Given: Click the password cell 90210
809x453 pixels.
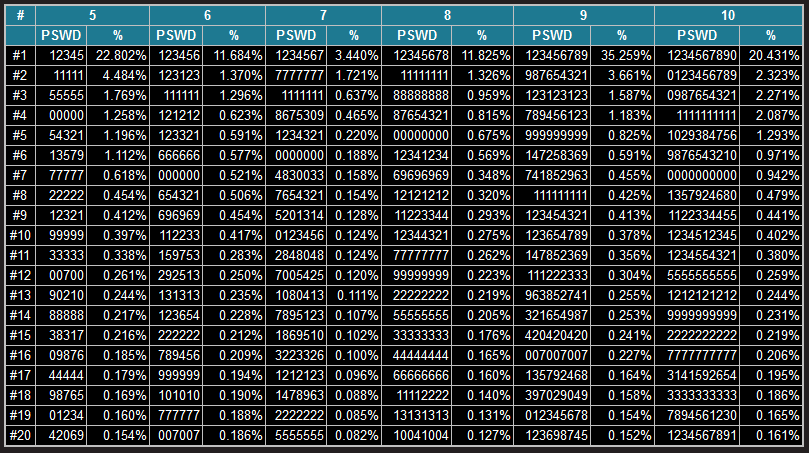Looking at the screenshot, I should point(61,295).
